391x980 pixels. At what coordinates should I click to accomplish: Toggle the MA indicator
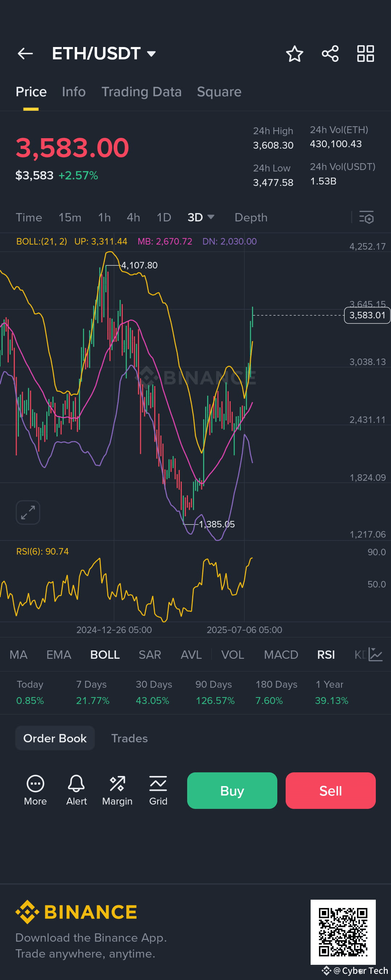click(x=18, y=654)
